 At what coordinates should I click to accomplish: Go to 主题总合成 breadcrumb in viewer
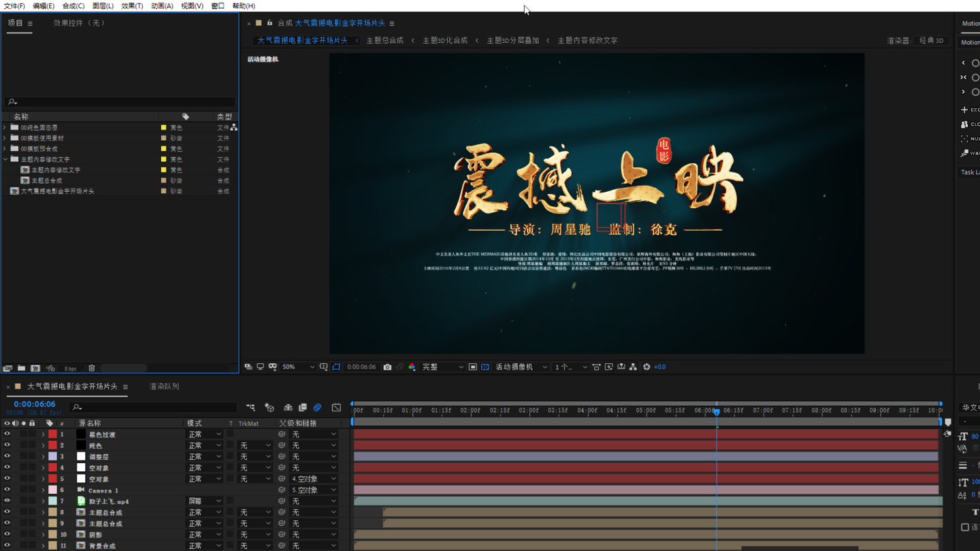click(x=385, y=40)
